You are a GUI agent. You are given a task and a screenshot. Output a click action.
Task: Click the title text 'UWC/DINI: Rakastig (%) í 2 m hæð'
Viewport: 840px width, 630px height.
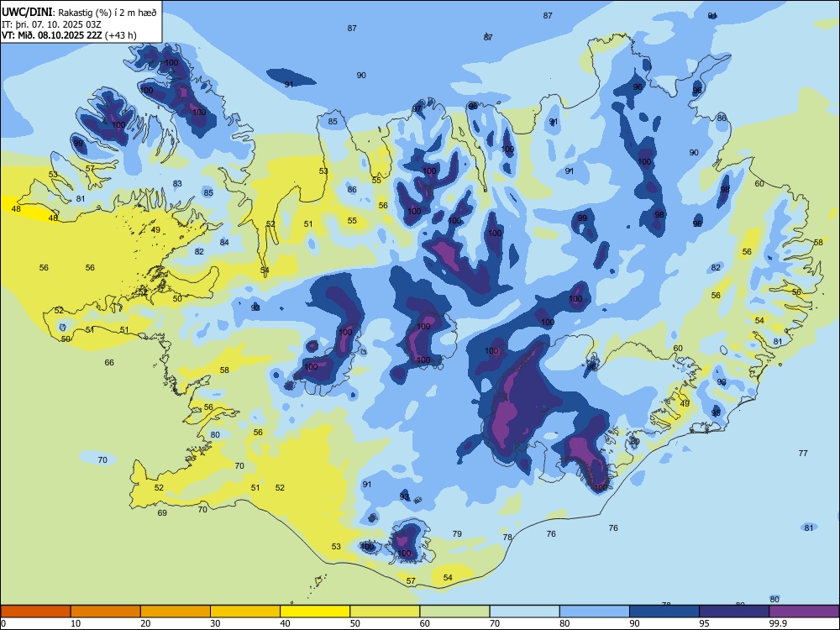pyautogui.click(x=79, y=13)
